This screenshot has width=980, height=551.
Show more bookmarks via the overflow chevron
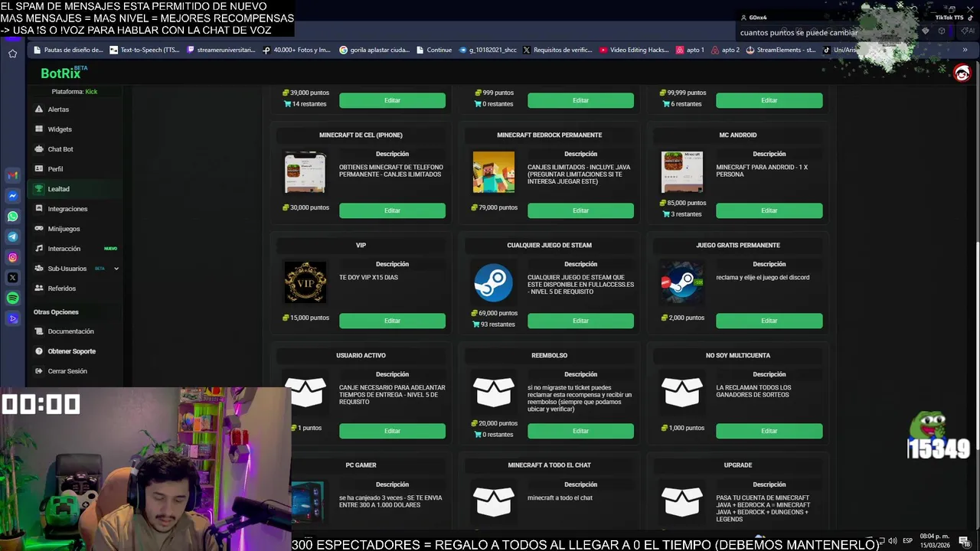coord(965,50)
